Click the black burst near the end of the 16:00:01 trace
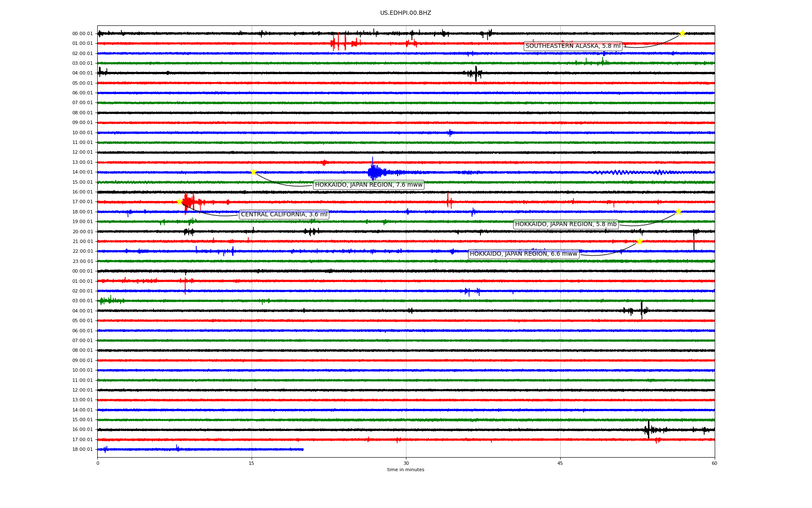 (649, 430)
